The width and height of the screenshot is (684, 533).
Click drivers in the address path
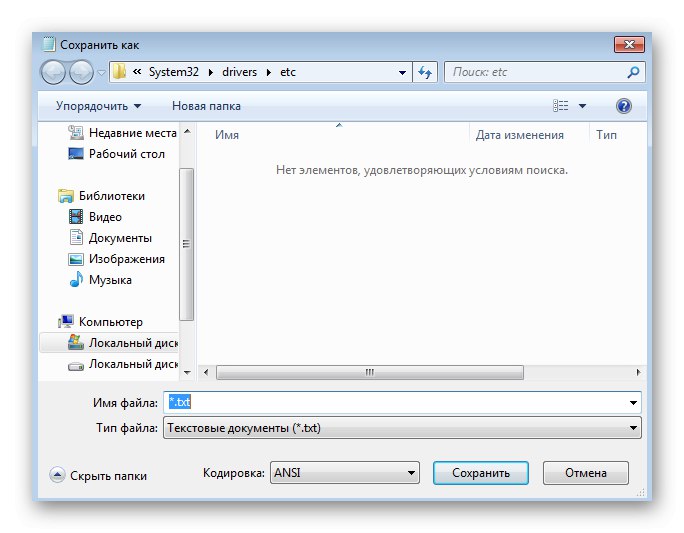[x=239, y=72]
